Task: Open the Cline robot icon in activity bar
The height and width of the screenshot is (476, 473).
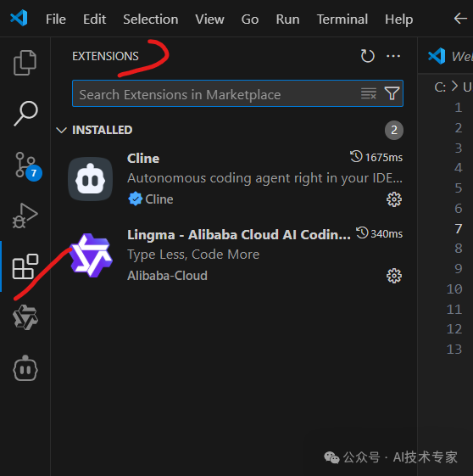Action: point(25,368)
